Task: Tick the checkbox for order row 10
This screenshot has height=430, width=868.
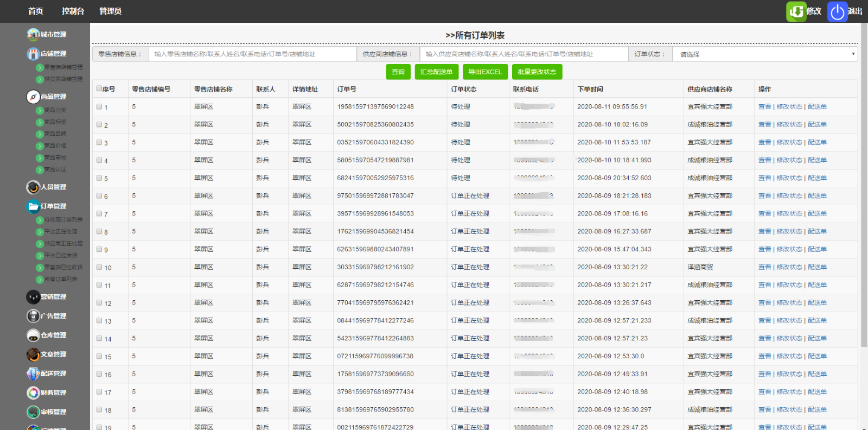Action: pos(99,267)
